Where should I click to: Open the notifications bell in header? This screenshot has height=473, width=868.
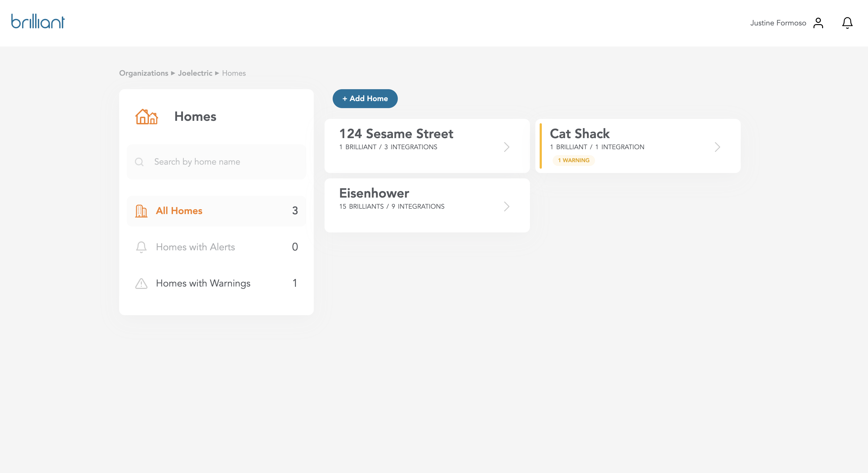point(847,23)
